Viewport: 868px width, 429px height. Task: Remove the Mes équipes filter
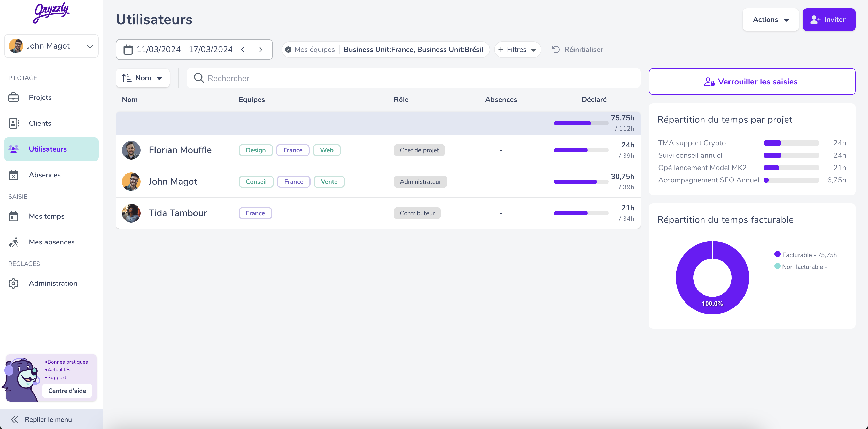(x=289, y=50)
